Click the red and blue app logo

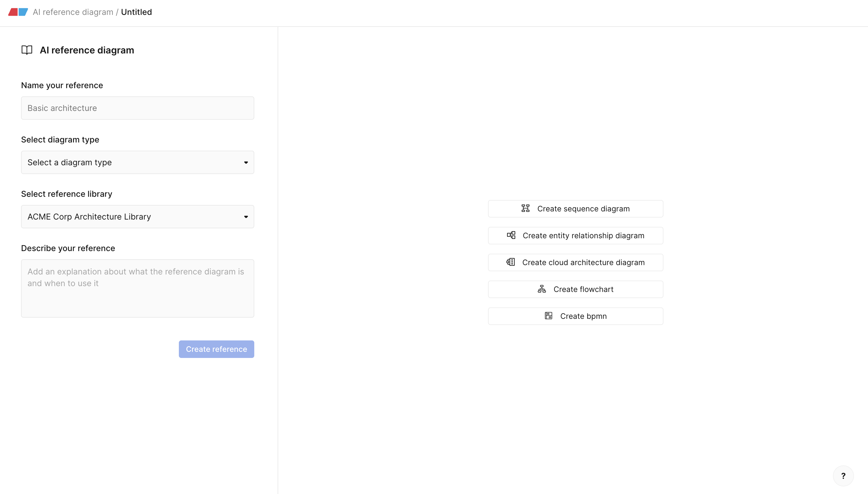[18, 12]
